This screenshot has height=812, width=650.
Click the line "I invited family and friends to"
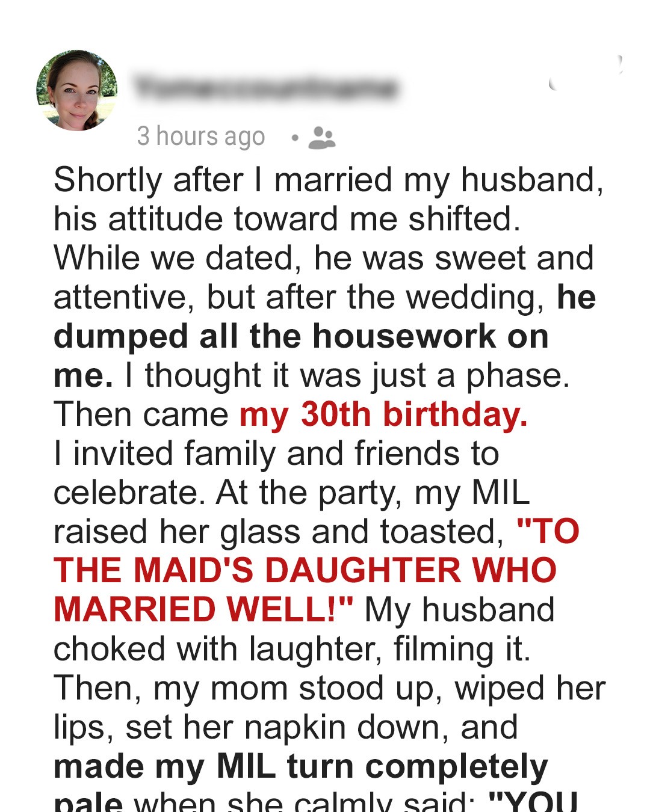pos(276,454)
